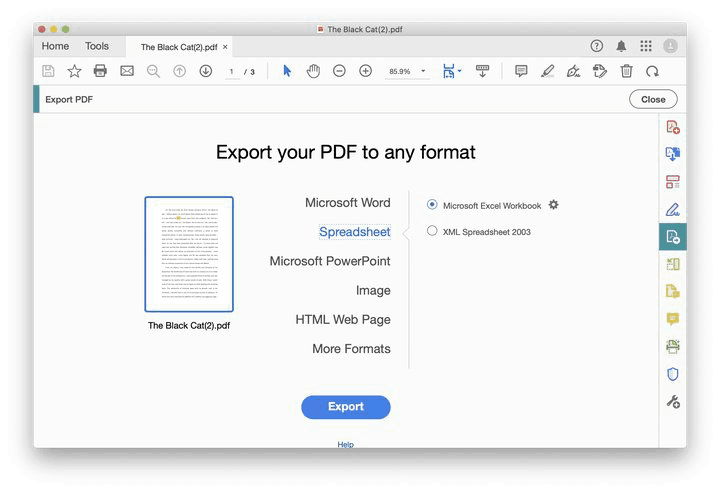Open More Tools wrench sidebar icon

coord(673,402)
